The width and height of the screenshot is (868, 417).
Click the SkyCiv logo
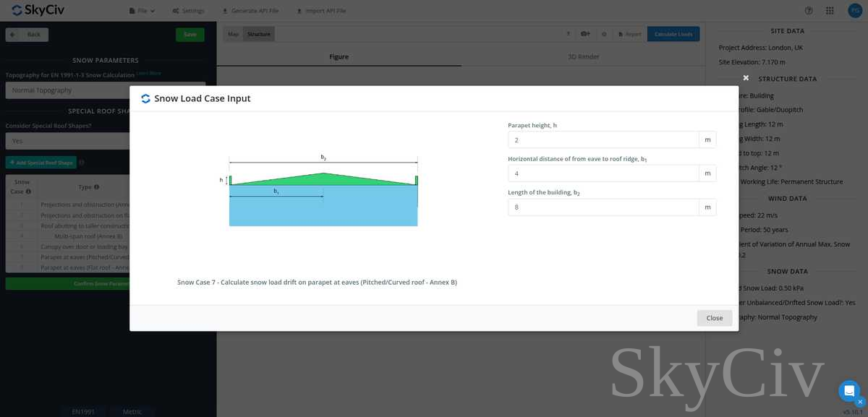(36, 10)
